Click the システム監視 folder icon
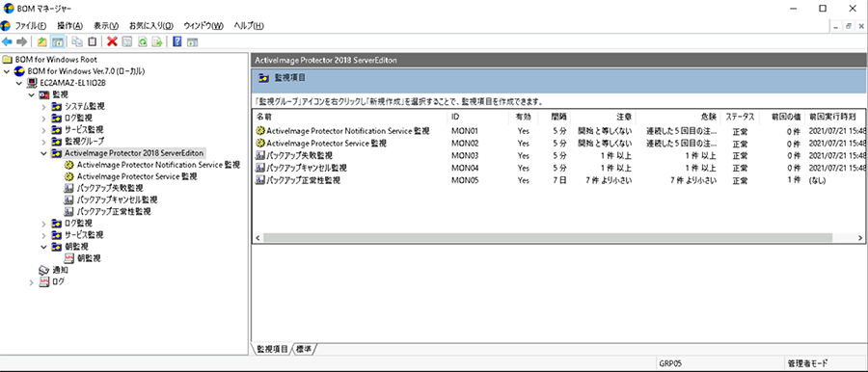The image size is (868, 372). point(57,106)
